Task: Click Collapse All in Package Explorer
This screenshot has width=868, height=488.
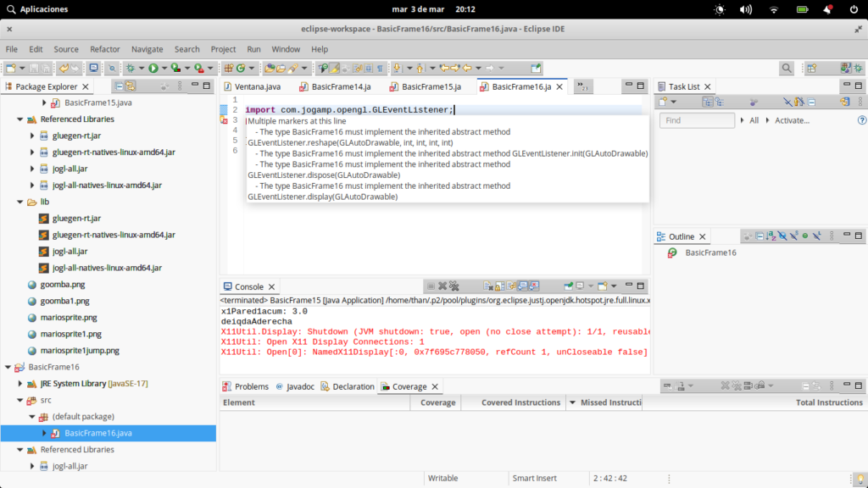Action: coord(120,86)
